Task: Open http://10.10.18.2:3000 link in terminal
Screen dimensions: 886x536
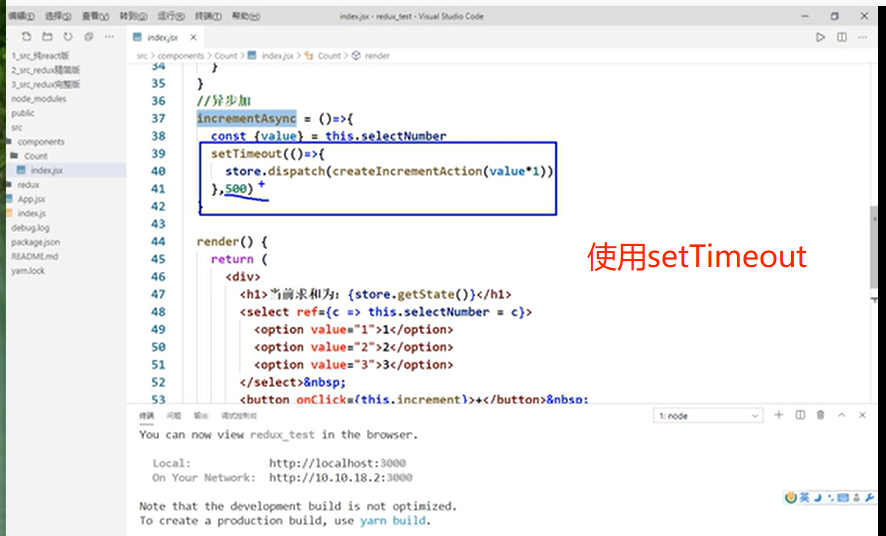Action: [341, 478]
